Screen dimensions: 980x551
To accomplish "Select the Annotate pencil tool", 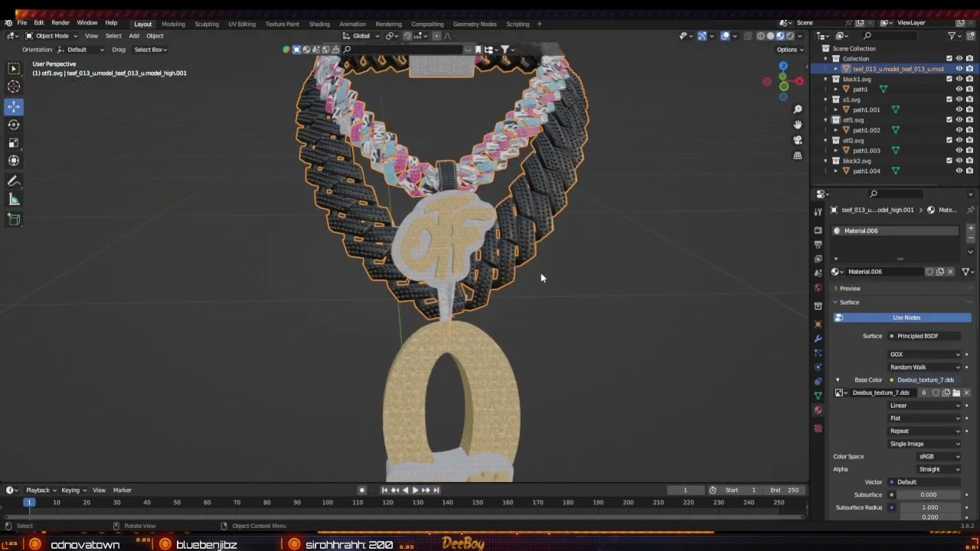I will 14,181.
